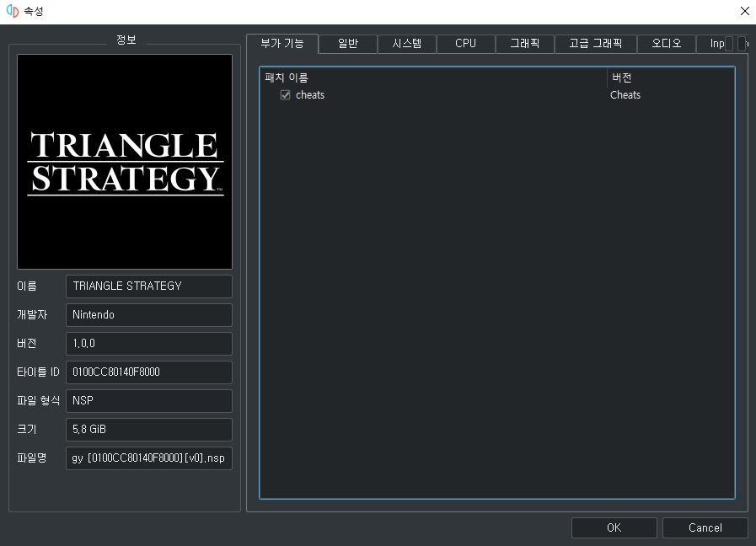Toggle the cheats patch checkbox

(x=286, y=95)
